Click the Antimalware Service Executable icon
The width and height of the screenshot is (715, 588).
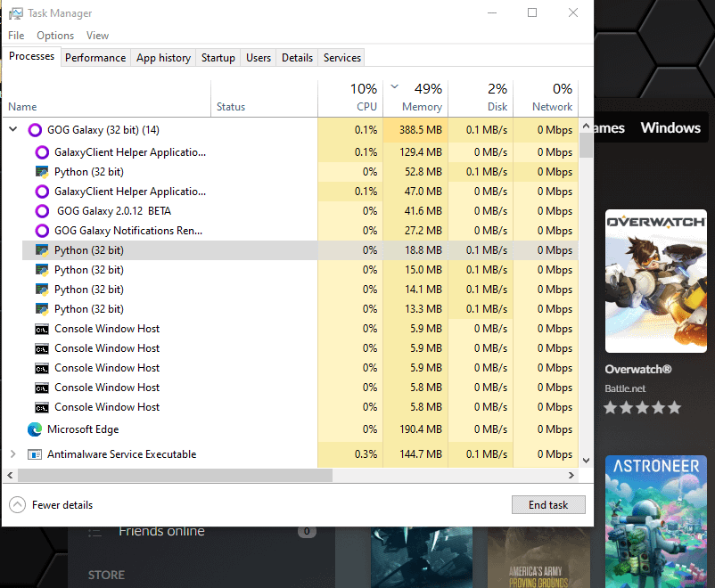[x=35, y=454]
